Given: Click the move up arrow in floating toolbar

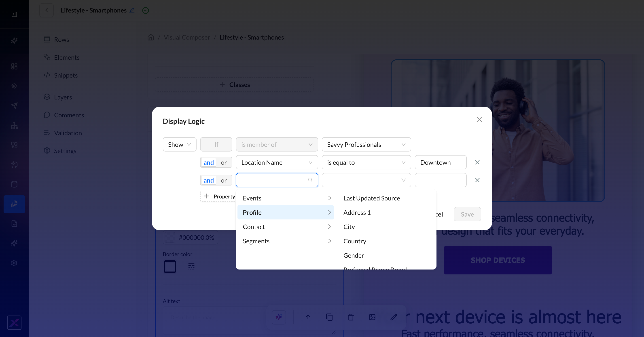Looking at the screenshot, I should point(308,317).
